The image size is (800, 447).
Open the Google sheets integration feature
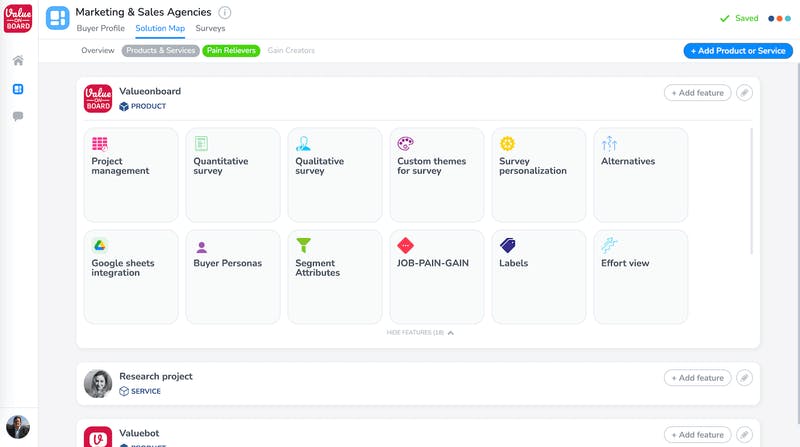tap(131, 276)
